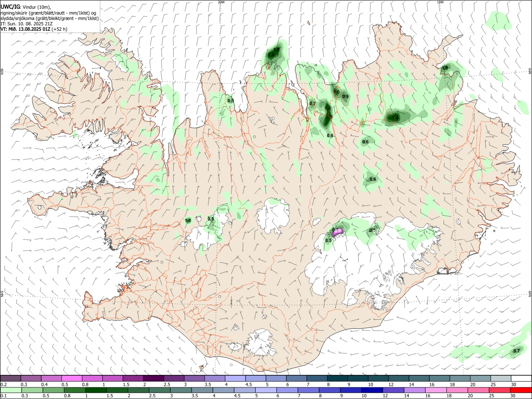Click the 'VT: Mið. 13.08.2025 01Z (+52 h)' line

click(x=34, y=29)
